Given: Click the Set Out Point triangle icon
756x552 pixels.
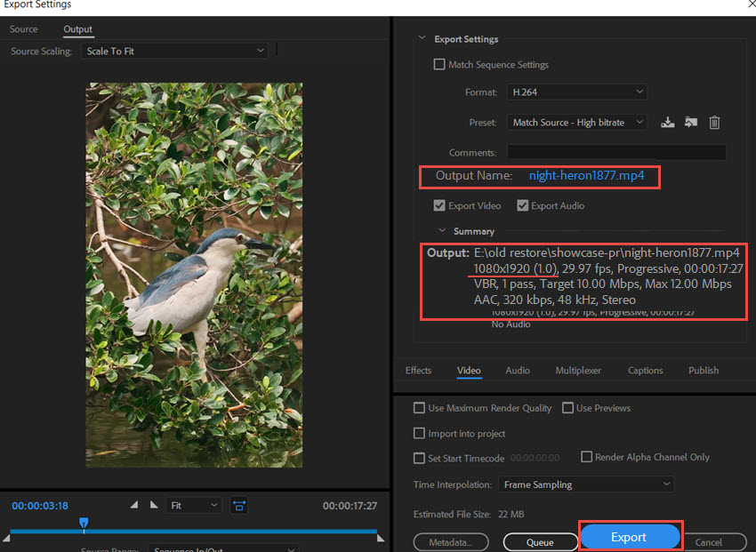Looking at the screenshot, I should [x=154, y=505].
